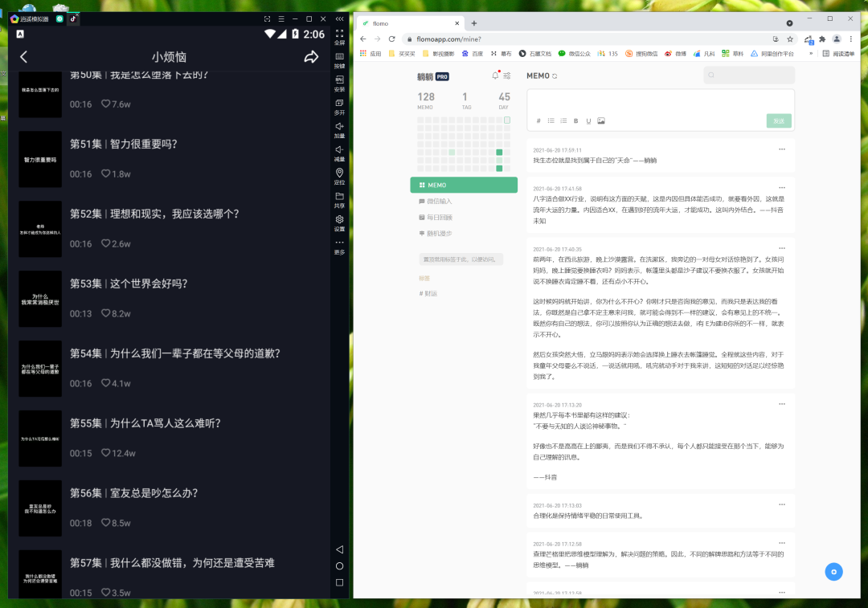Focus the flomo memo search box

(x=749, y=75)
